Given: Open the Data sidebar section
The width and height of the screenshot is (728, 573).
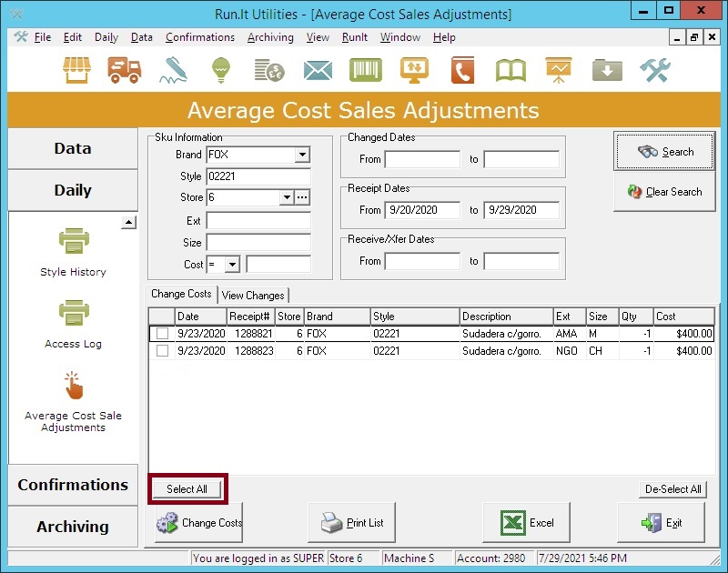Looking at the screenshot, I should tap(73, 148).
